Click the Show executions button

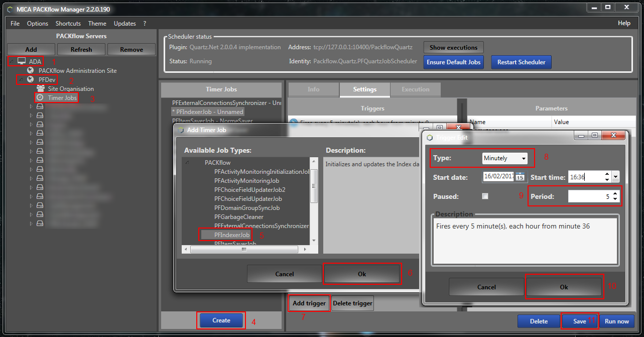(x=454, y=47)
